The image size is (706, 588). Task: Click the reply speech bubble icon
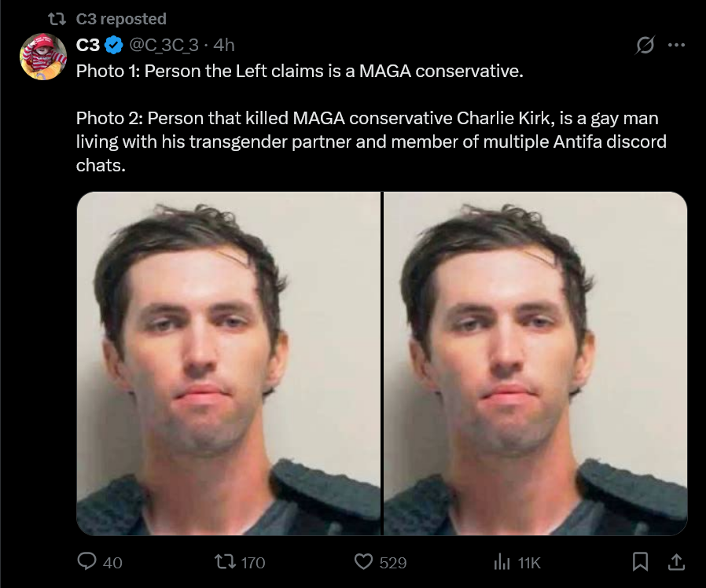coord(87,561)
